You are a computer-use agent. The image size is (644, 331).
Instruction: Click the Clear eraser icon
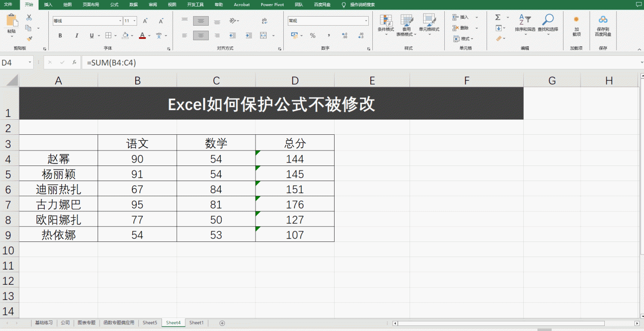tap(499, 38)
